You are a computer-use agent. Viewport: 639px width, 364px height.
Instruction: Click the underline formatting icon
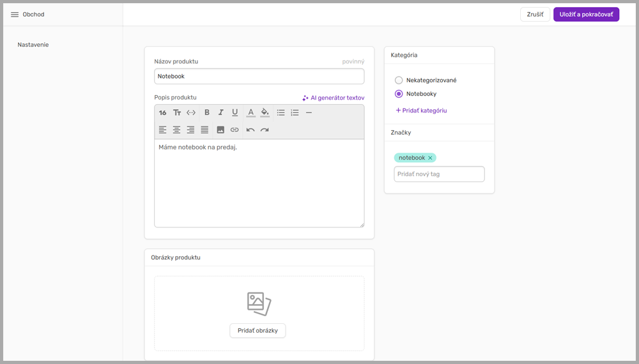click(235, 112)
